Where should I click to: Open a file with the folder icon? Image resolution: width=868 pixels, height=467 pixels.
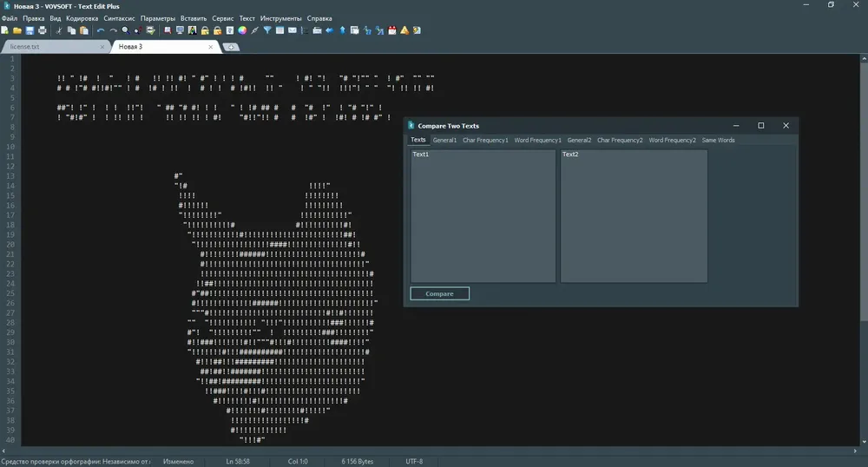tap(17, 30)
